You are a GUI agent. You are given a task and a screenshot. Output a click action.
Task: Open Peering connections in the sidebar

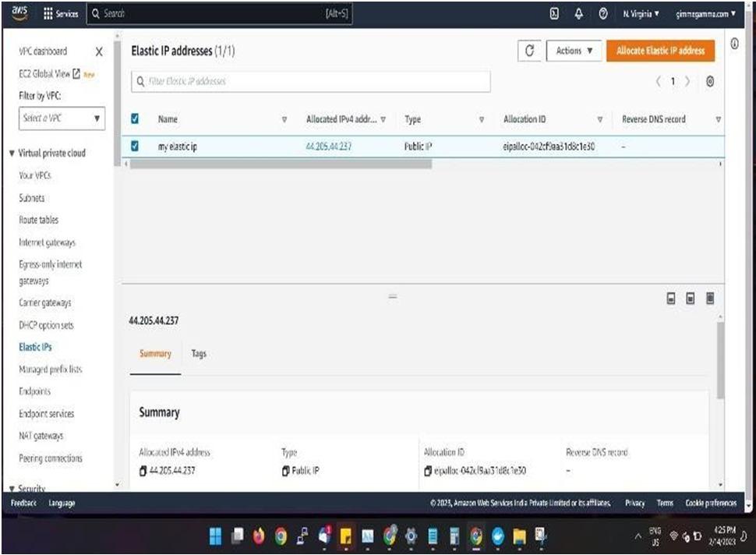pyautogui.click(x=51, y=458)
